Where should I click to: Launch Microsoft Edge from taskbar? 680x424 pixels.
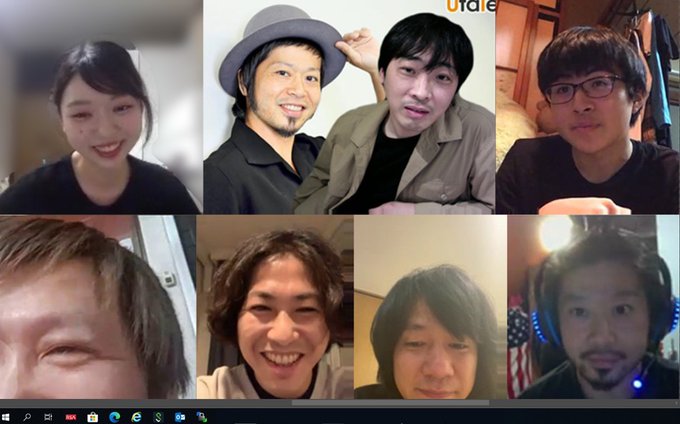(x=114, y=417)
